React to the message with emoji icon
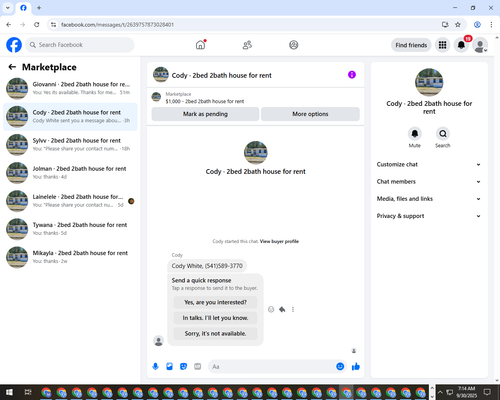The height and width of the screenshot is (400, 500). [271, 309]
